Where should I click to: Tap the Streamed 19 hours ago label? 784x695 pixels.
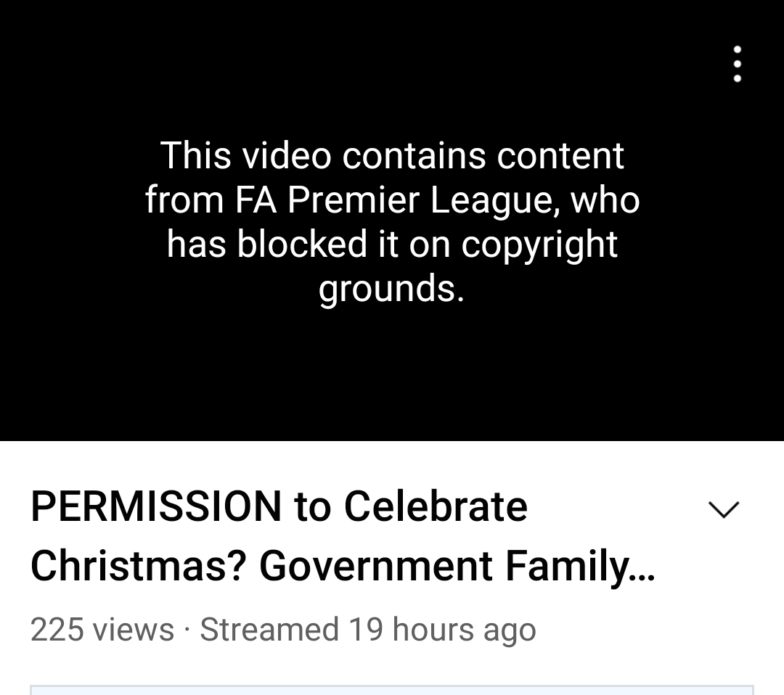pyautogui.click(x=368, y=629)
